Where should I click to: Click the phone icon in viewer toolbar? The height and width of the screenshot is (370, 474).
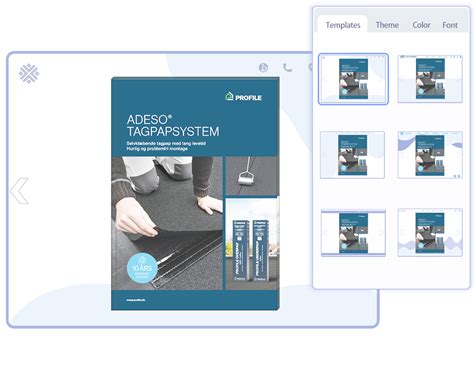point(287,68)
